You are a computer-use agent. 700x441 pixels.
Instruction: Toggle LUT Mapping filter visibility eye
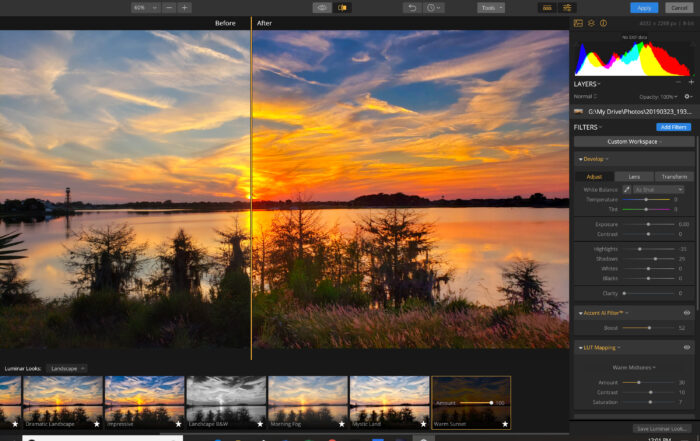pos(687,347)
